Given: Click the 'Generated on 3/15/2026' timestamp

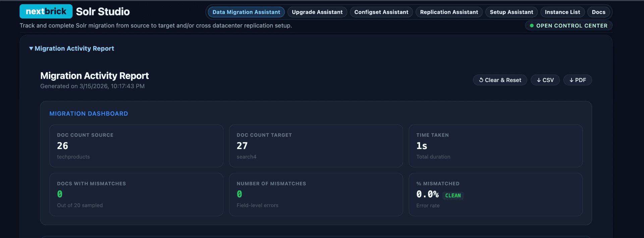Looking at the screenshot, I should tap(92, 86).
